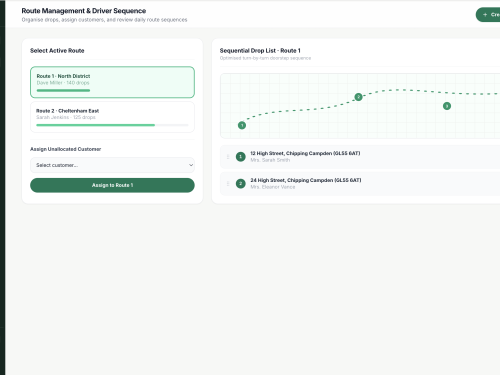Click Select Active Route heading
This screenshot has width=500, height=375.
click(x=57, y=51)
